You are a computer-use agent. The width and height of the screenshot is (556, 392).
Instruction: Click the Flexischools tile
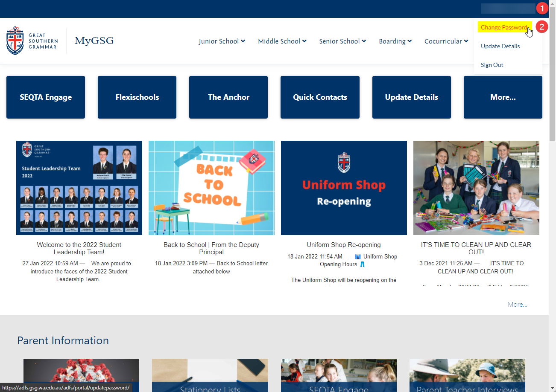[137, 97]
